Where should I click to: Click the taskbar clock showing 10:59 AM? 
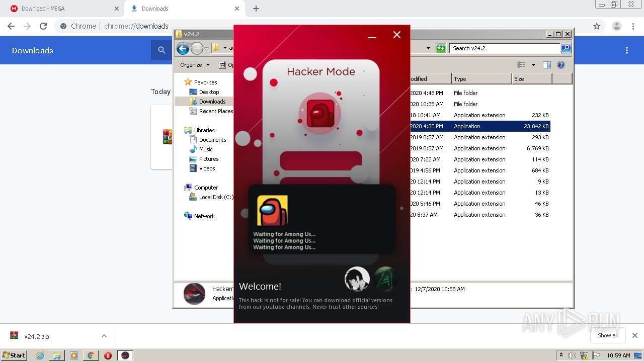point(618,355)
